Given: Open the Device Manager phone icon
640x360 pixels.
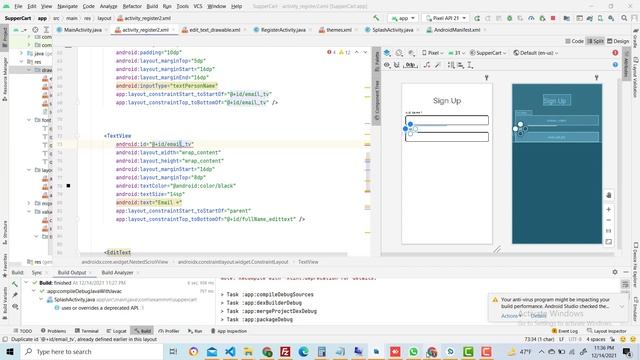Looking at the screenshot, I should click(x=600, y=18).
